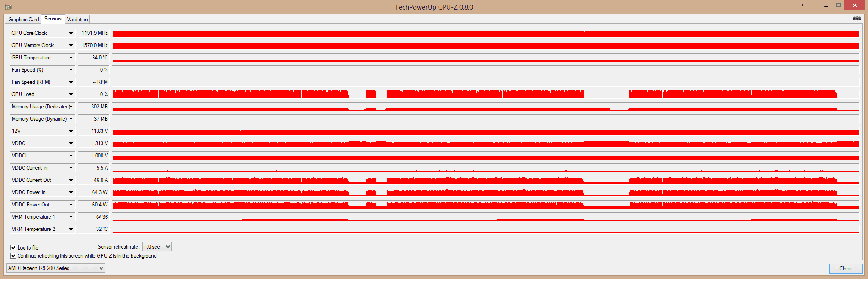This screenshot has height=294, width=868.
Task: Open the GPU Load dropdown
Action: tap(42, 94)
